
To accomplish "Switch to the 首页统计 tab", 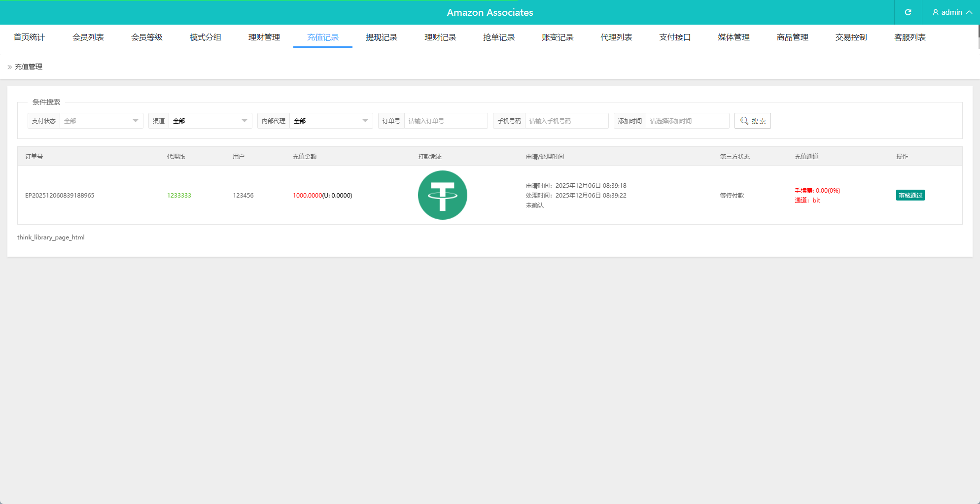I will click(x=29, y=37).
